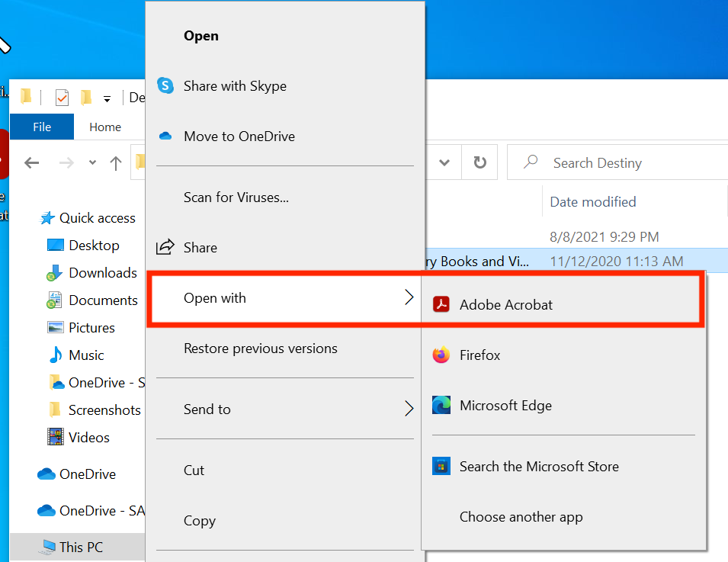Open the file with Adobe Acrobat
The image size is (728, 562).
[563, 305]
